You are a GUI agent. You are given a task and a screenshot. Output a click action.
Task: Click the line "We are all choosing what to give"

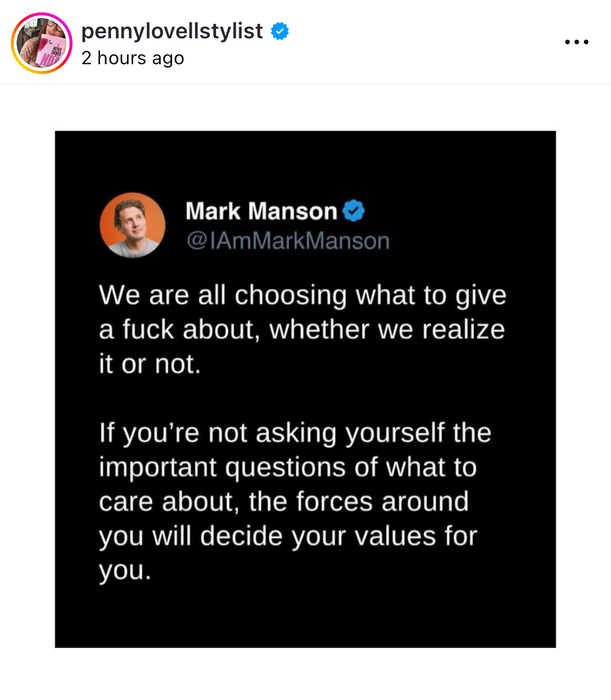point(303,295)
